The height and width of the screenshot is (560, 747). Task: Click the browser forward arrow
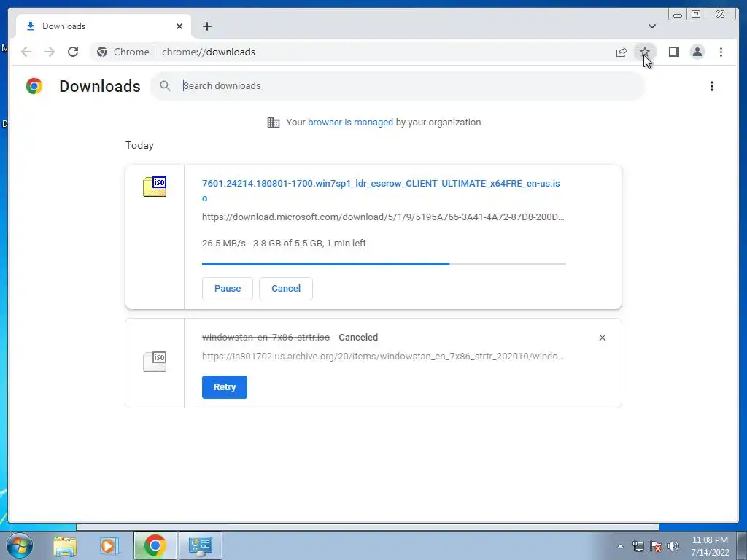[50, 52]
